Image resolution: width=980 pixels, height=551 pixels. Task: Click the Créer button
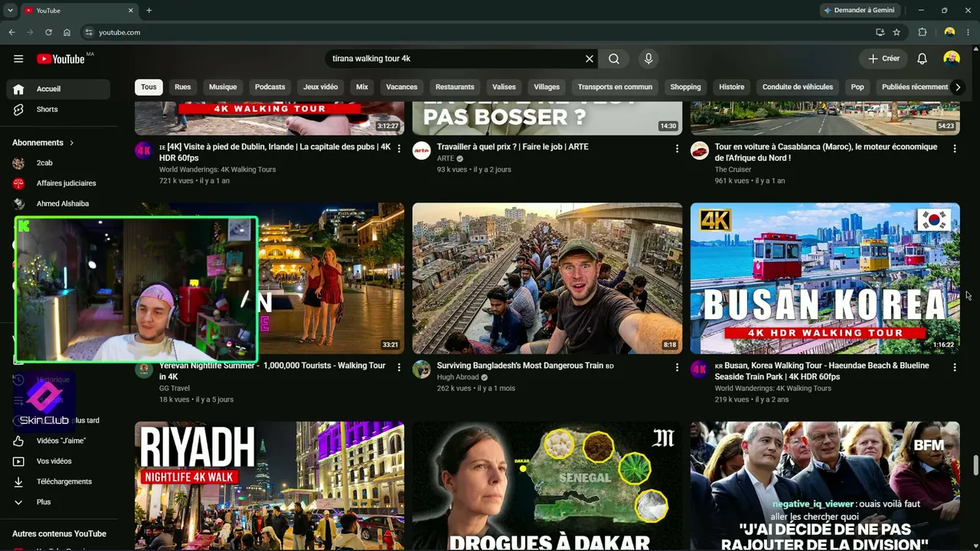pos(884,59)
